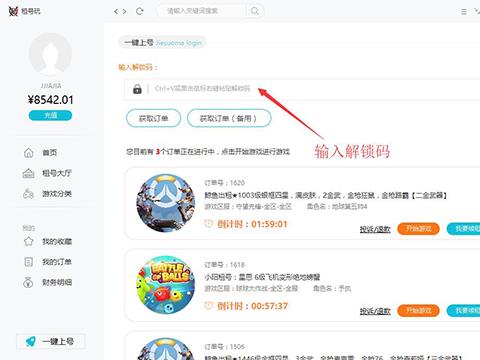This screenshot has height=360, width=480.
Task: Click orange 开始游戏 button for order 1618
Action: click(418, 311)
